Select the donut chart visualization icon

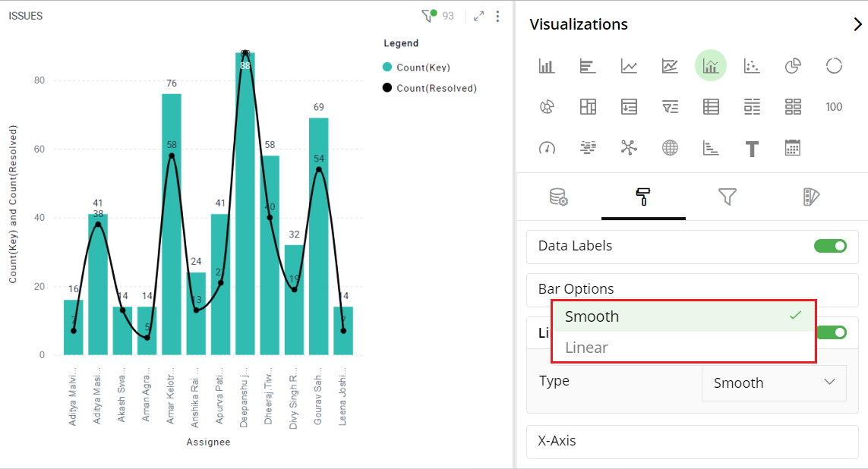[x=834, y=66]
